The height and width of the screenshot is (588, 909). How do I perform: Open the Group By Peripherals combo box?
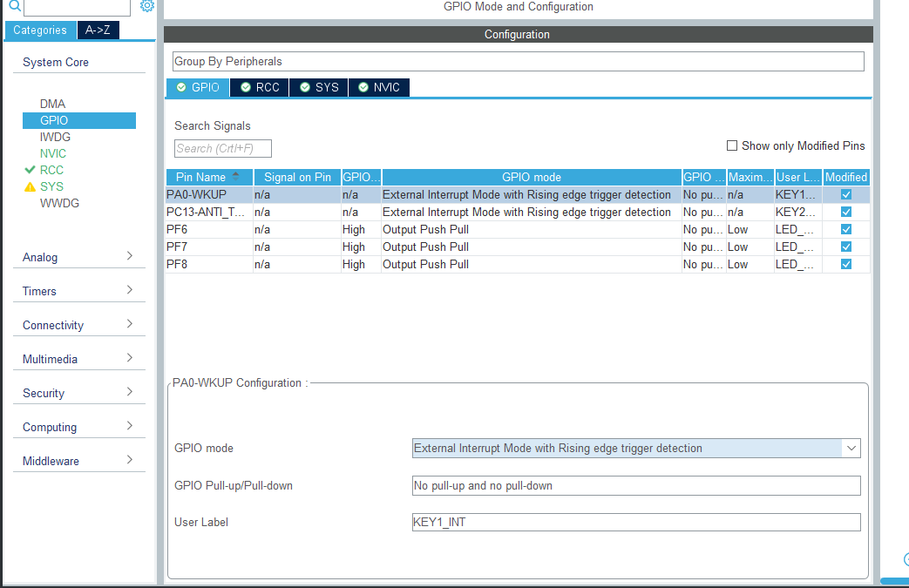(x=517, y=61)
